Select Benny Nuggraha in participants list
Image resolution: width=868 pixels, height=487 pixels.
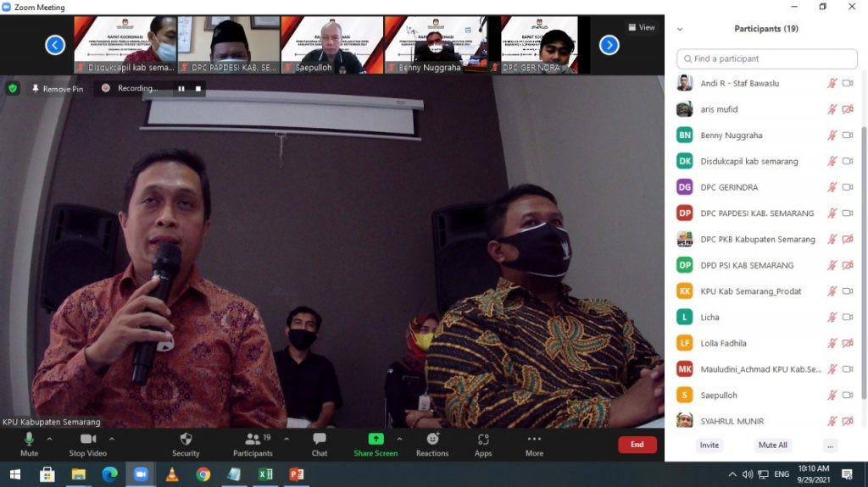coord(731,136)
